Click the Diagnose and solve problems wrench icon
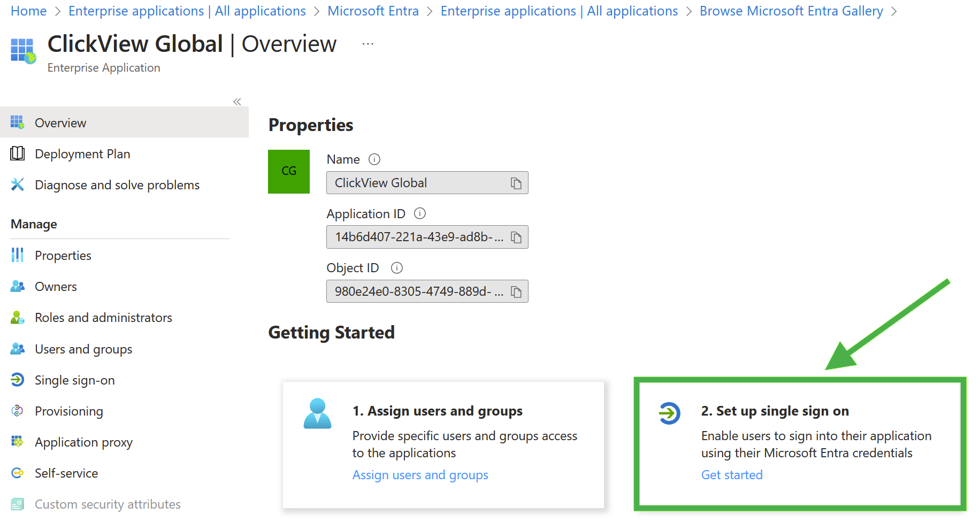980x530 pixels. (17, 185)
